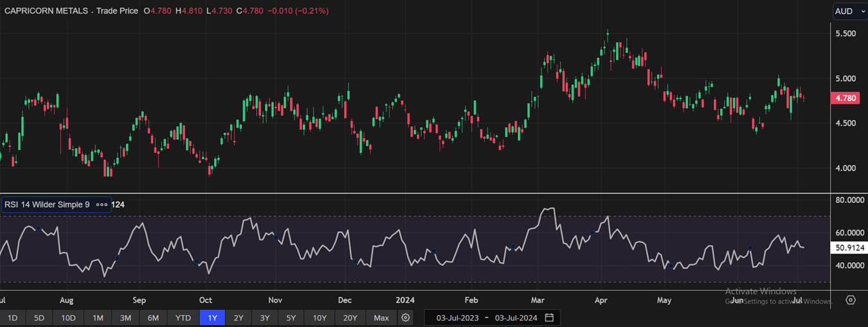Switch to the 1D time range
The width and height of the screenshot is (868, 327).
(12, 317)
